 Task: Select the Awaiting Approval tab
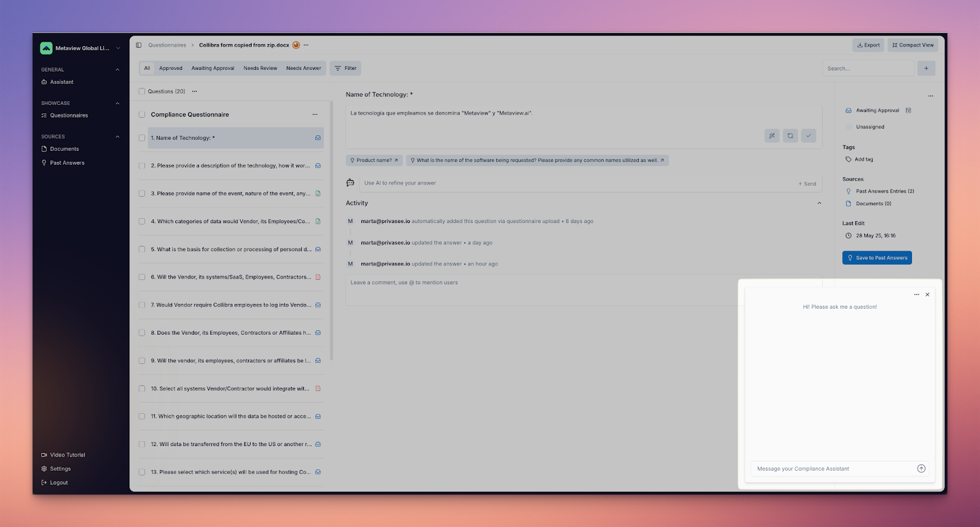pos(213,69)
